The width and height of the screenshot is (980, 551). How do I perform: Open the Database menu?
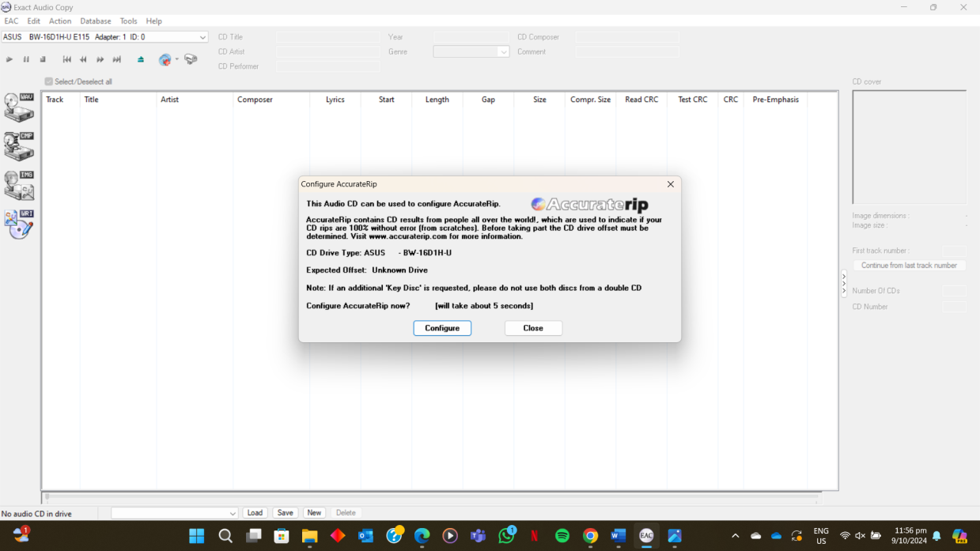tap(96, 21)
